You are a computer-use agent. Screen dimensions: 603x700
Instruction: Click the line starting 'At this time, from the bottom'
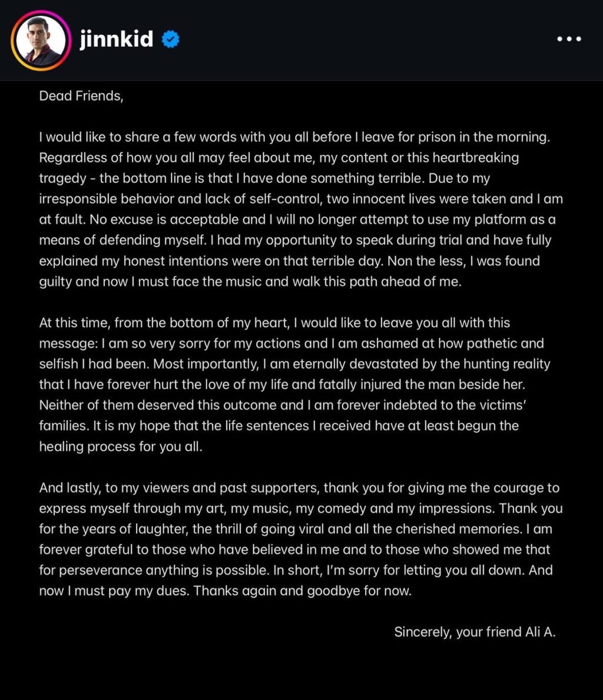274,323
